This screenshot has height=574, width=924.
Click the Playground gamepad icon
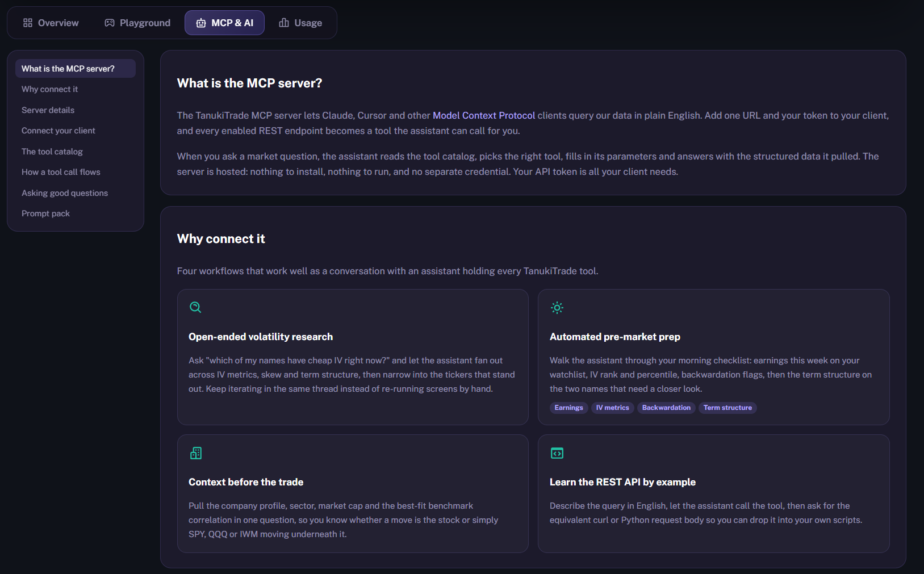tap(110, 23)
